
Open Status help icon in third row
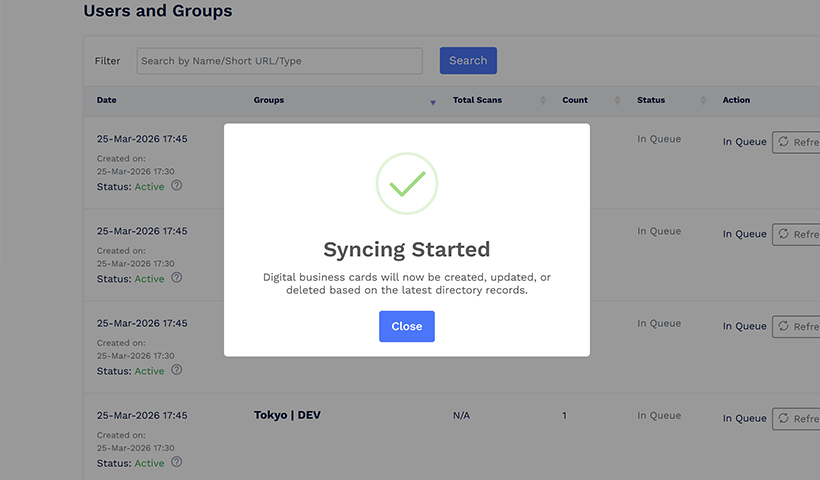click(177, 370)
